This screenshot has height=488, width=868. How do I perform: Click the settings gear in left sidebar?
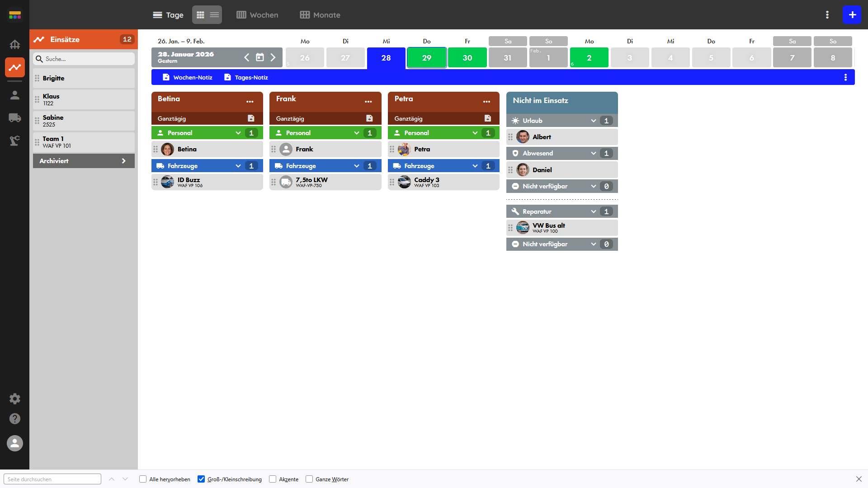(x=15, y=399)
